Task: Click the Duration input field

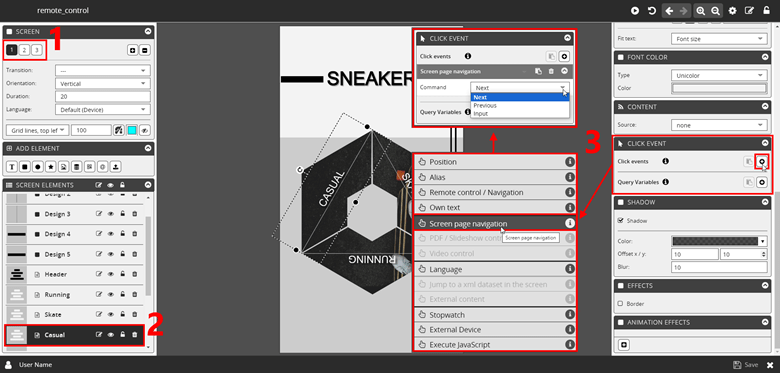Action: point(102,96)
